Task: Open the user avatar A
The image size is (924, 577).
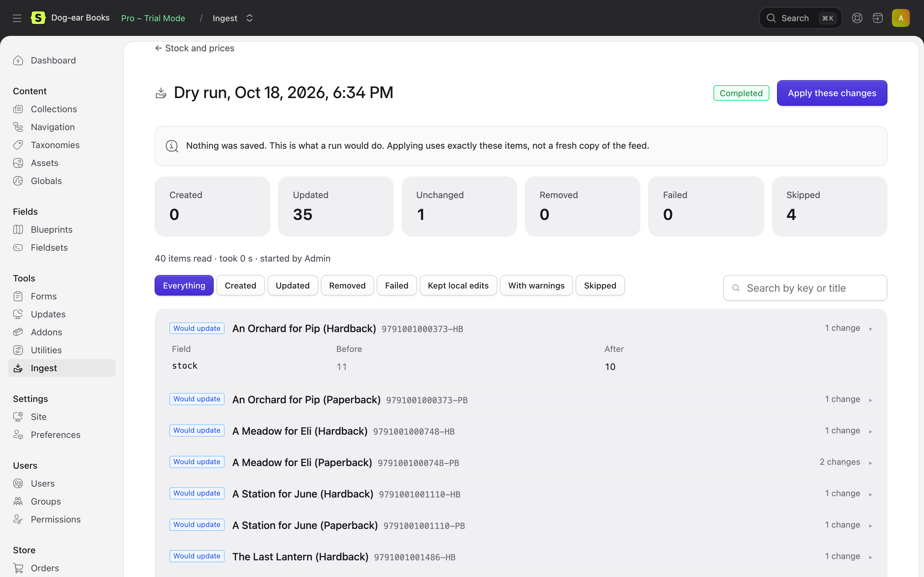Action: click(901, 18)
